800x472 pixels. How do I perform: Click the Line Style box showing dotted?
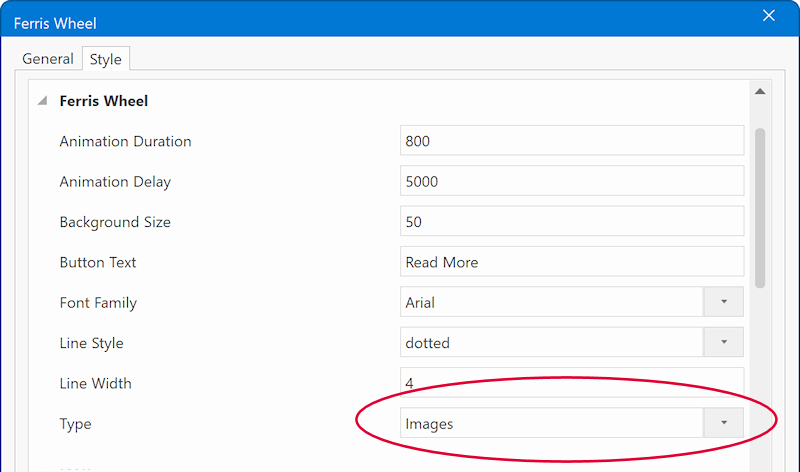coord(551,343)
